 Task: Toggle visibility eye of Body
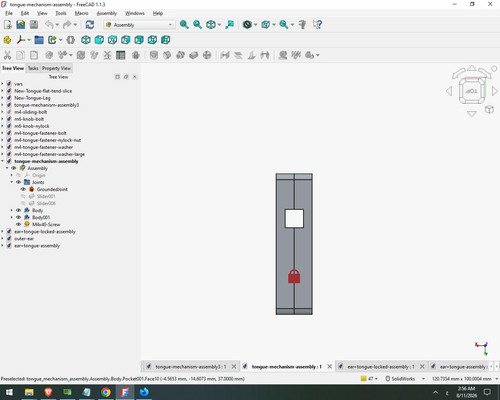19,210
